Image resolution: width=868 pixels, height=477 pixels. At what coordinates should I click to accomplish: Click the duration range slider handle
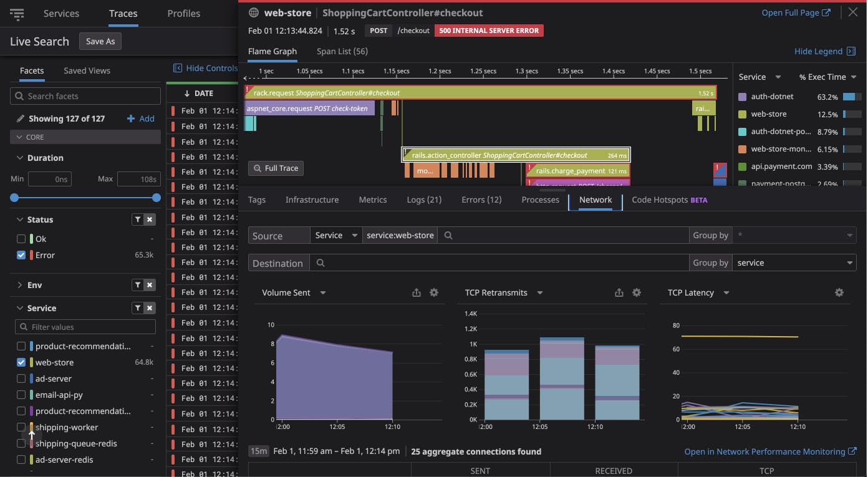(13, 198)
